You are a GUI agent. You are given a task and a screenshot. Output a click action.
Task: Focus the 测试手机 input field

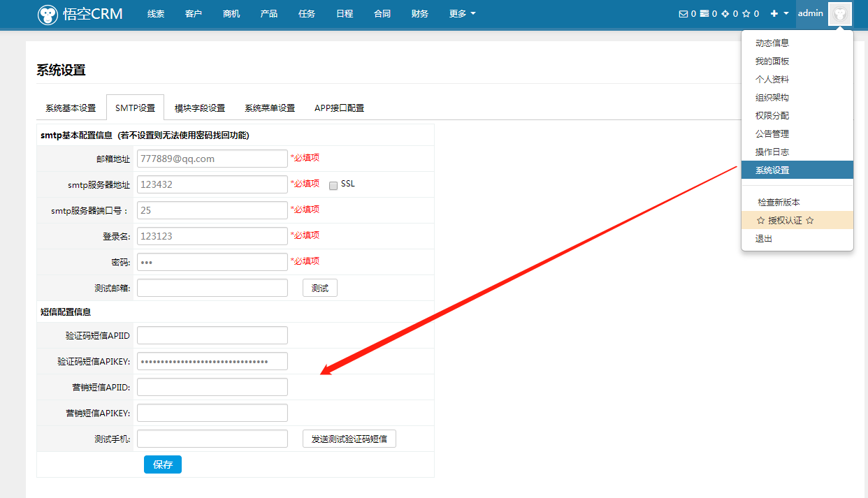pos(212,439)
